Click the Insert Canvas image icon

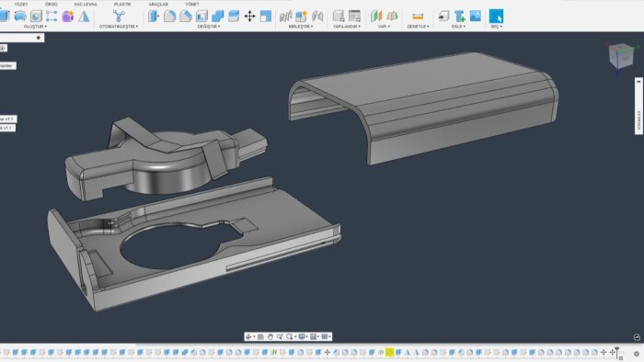(476, 16)
